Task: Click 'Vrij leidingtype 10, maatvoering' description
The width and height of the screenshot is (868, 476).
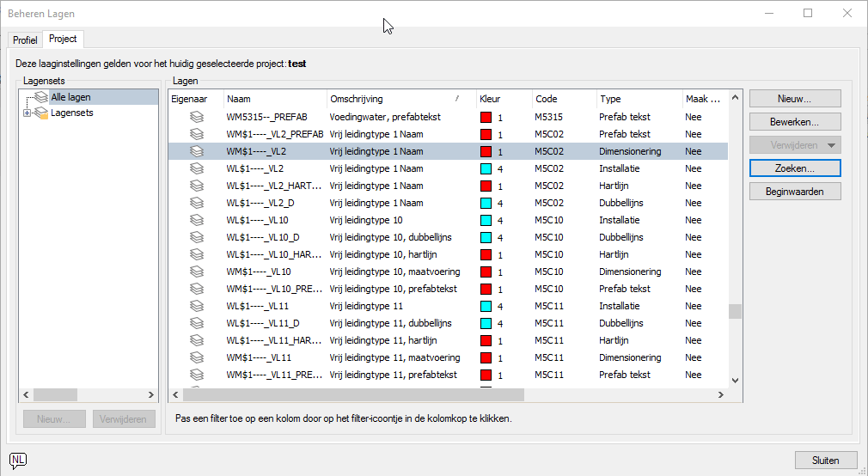Action: (394, 272)
